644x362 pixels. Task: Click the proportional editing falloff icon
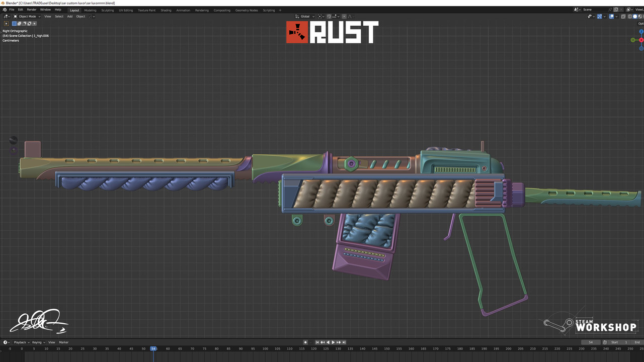(350, 16)
